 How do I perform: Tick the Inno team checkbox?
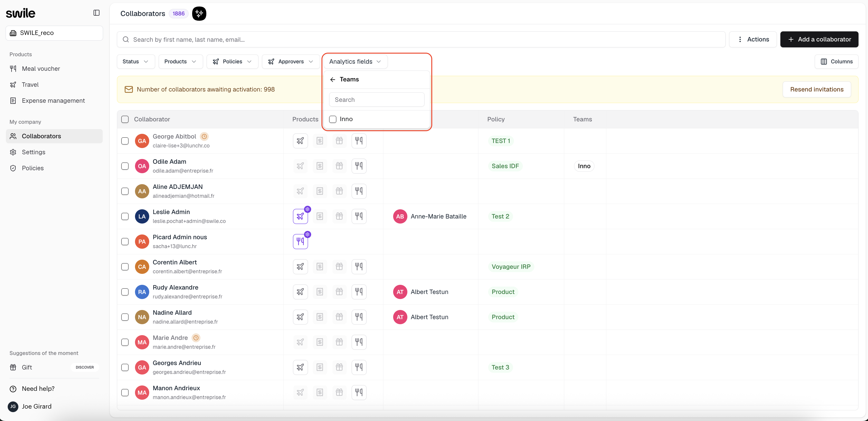tap(332, 119)
